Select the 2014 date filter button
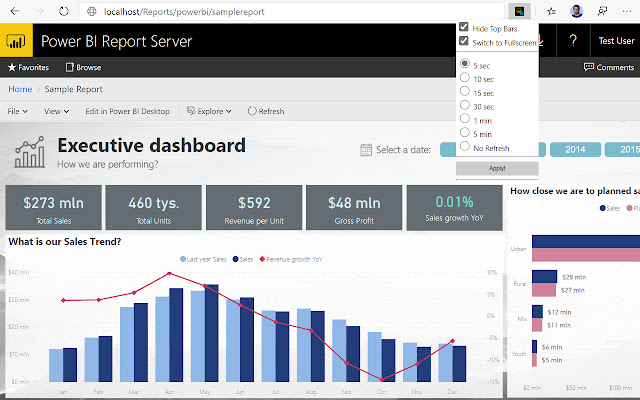This screenshot has height=400, width=640. pyautogui.click(x=575, y=149)
